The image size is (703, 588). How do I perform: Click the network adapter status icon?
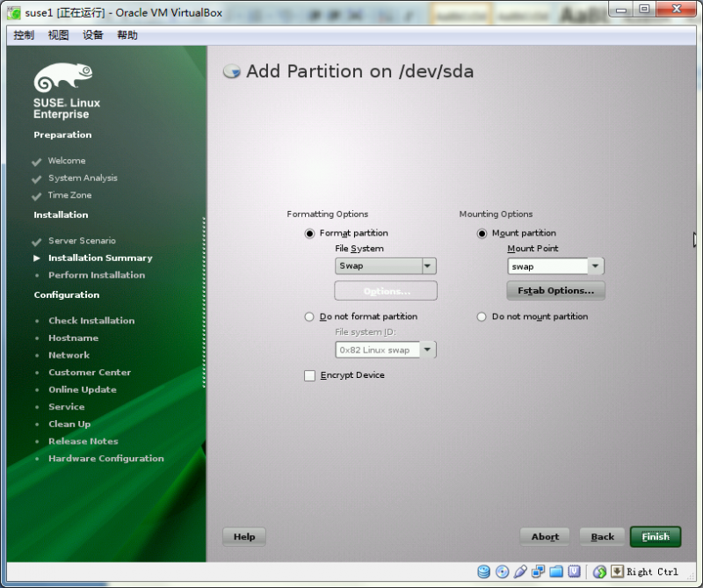click(538, 571)
